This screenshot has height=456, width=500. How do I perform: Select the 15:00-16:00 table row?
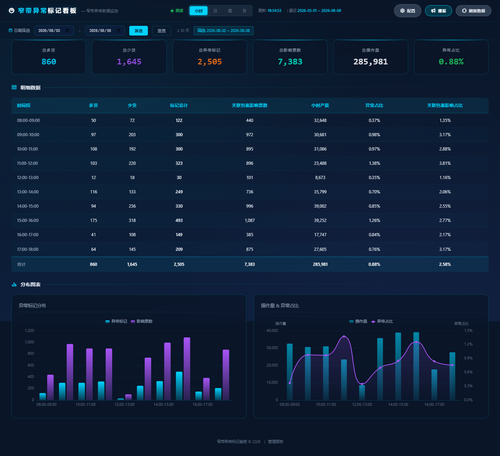(250, 221)
